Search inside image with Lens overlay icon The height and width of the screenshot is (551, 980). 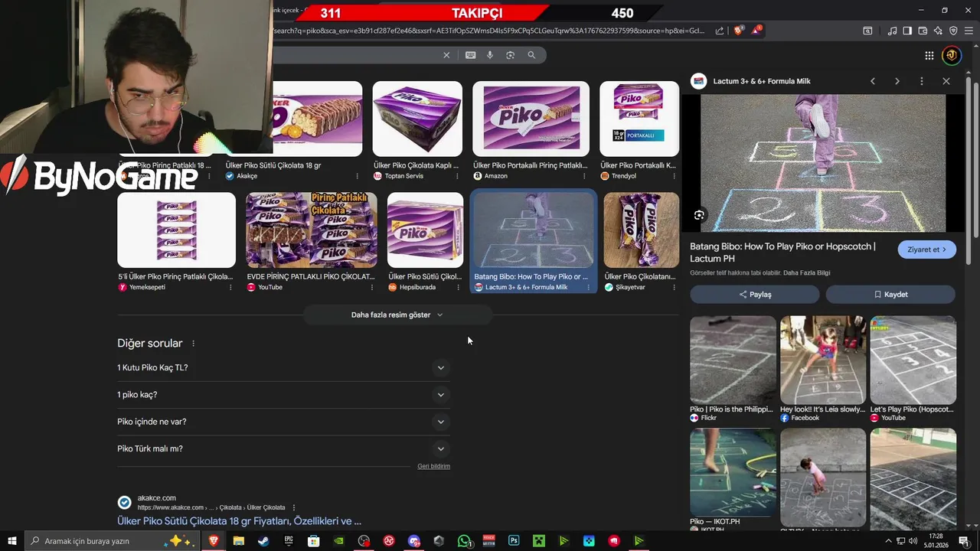699,215
